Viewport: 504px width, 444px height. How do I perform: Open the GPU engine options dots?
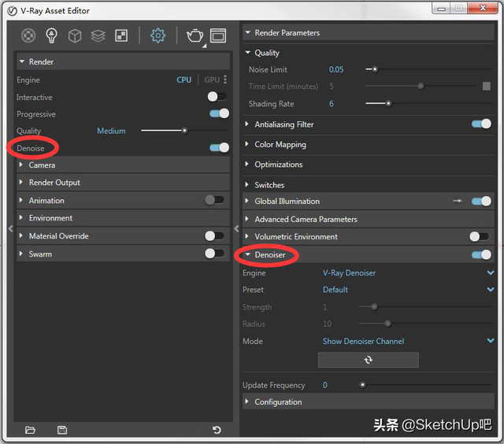pos(225,80)
